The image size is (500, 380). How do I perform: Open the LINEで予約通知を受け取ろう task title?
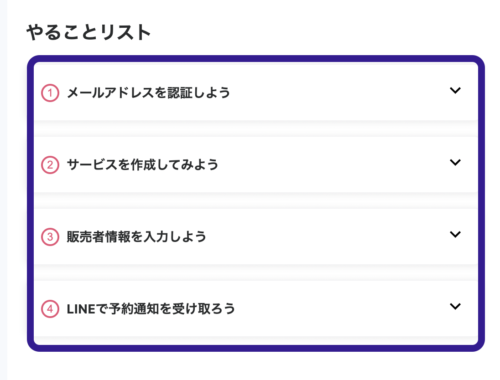(151, 309)
